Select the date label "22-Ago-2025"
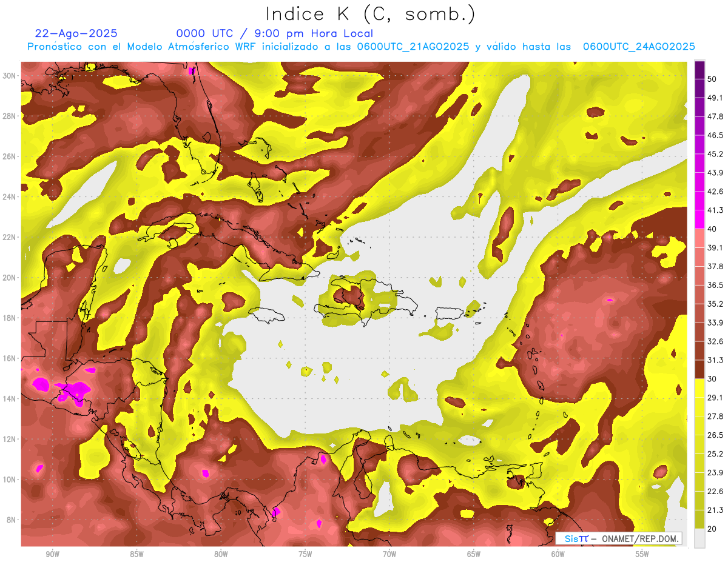 click(76, 33)
